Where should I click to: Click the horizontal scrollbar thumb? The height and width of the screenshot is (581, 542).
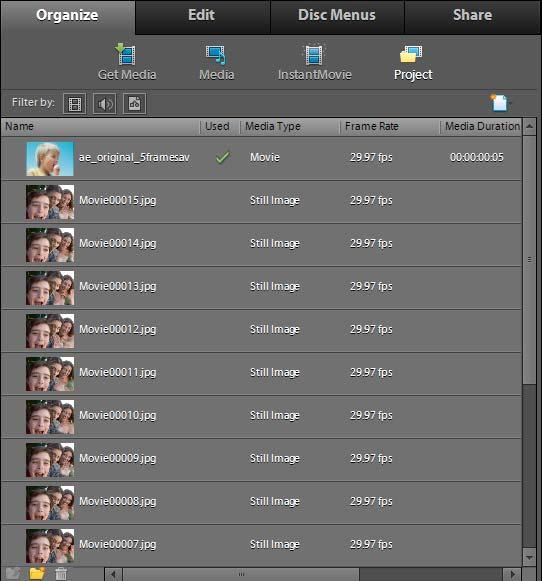pos(241,575)
